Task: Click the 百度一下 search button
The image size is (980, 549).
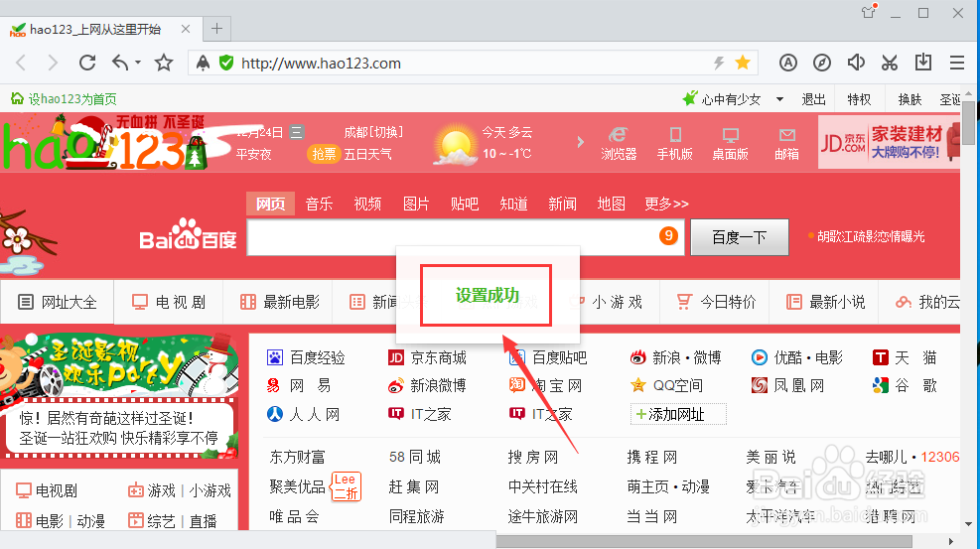Action: (x=740, y=237)
